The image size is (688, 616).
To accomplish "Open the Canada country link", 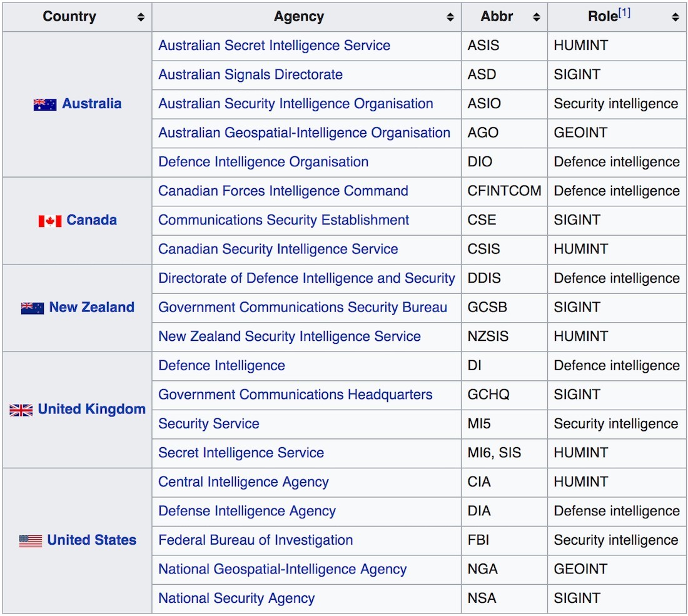I will tap(92, 220).
